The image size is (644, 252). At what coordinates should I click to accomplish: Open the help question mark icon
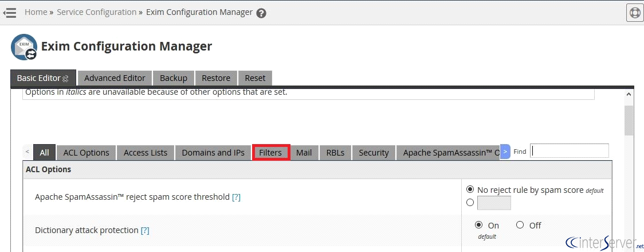pos(261,13)
